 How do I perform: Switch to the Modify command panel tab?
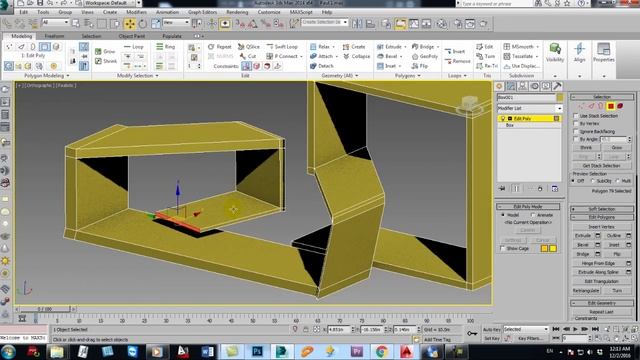coord(511,86)
